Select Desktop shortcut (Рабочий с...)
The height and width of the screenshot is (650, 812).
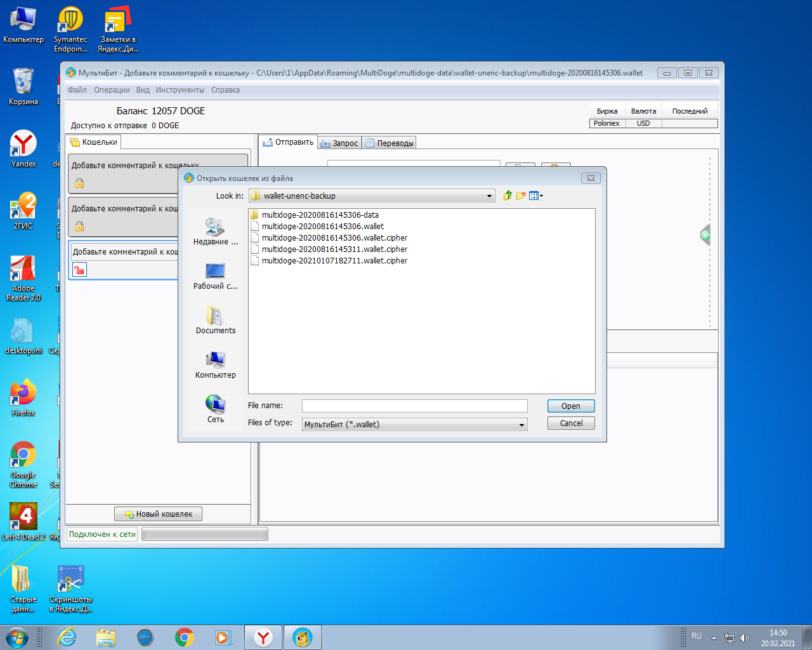(x=216, y=276)
